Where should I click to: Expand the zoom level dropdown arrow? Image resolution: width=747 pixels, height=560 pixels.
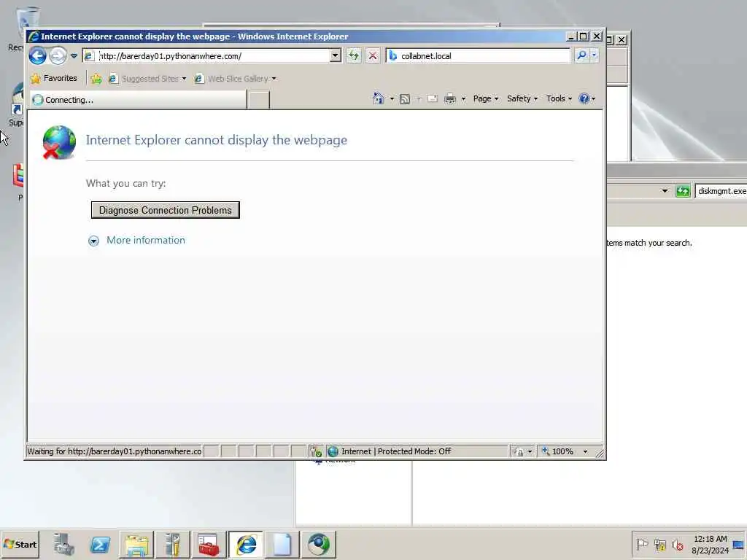tap(586, 451)
